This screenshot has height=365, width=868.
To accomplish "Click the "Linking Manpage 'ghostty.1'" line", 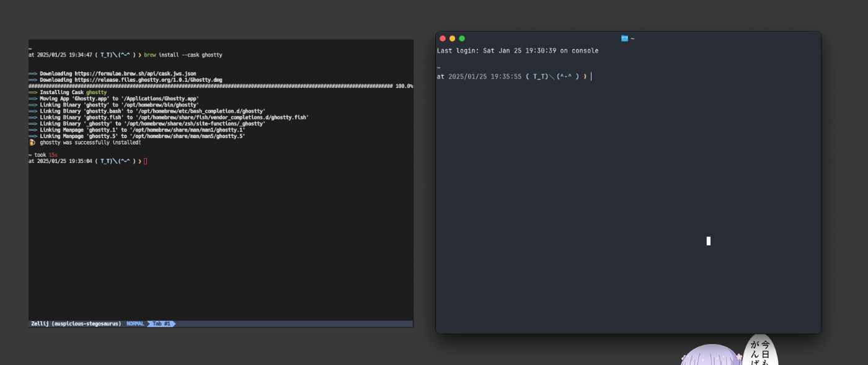I will [137, 130].
